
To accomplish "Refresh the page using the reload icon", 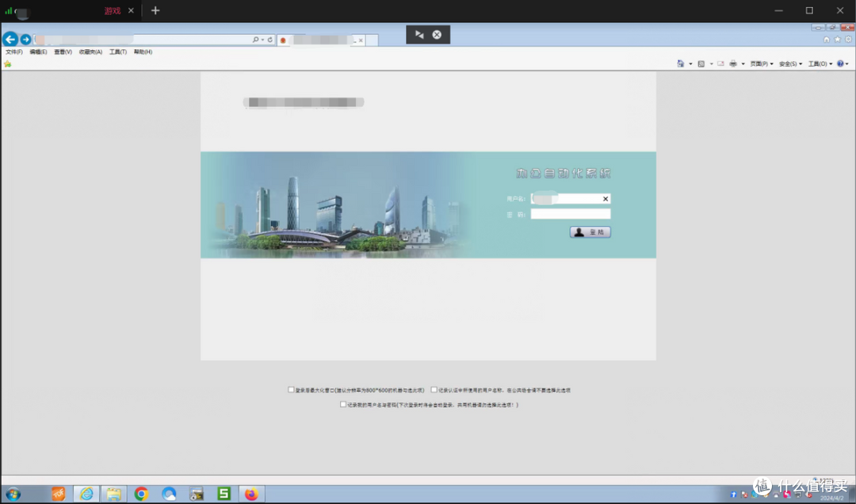I will click(269, 40).
